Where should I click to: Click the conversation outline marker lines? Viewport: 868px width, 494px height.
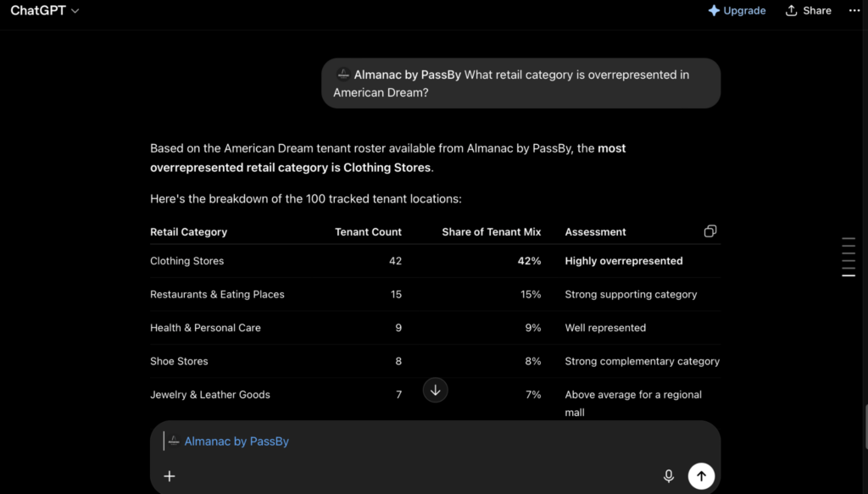point(849,257)
